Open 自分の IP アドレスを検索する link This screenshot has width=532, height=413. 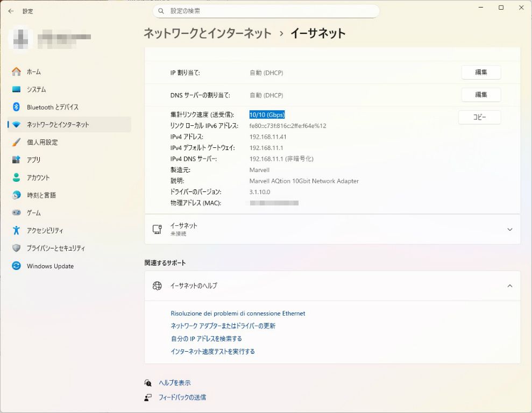tap(206, 338)
